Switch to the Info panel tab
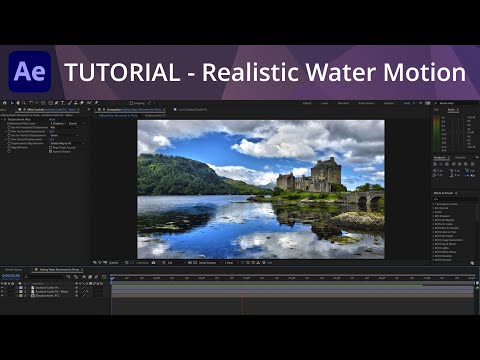The image size is (480, 360). point(436,109)
